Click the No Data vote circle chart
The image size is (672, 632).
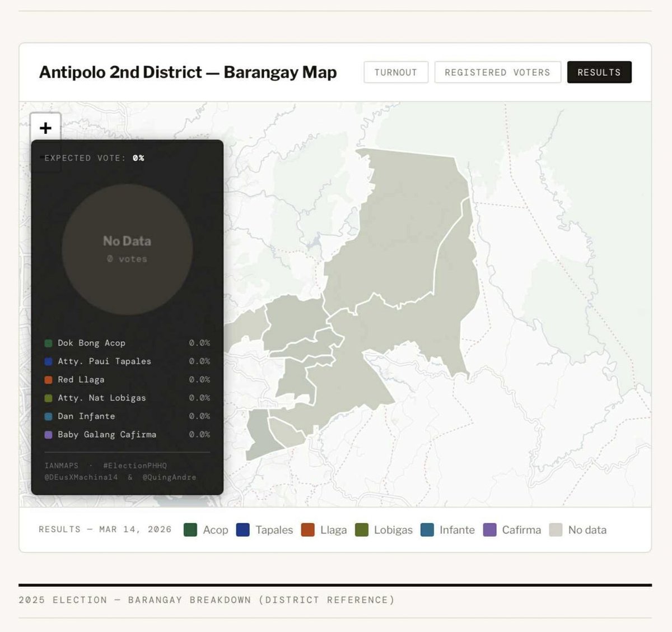pyautogui.click(x=127, y=249)
